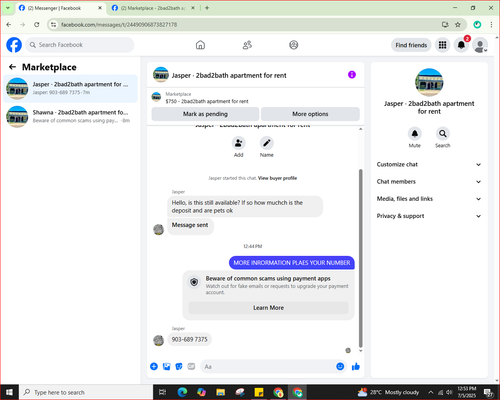
Task: Open the weather widget on taskbar
Action: tap(388, 392)
